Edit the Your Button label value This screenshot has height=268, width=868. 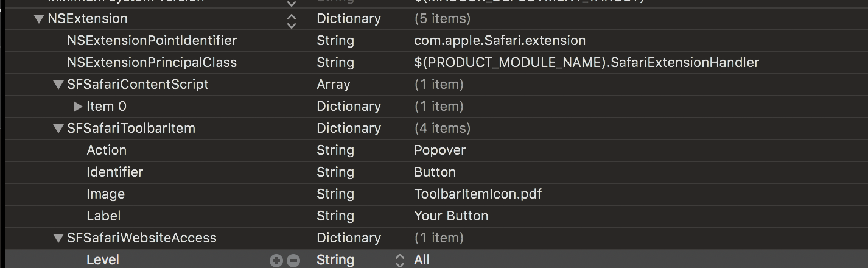451,216
